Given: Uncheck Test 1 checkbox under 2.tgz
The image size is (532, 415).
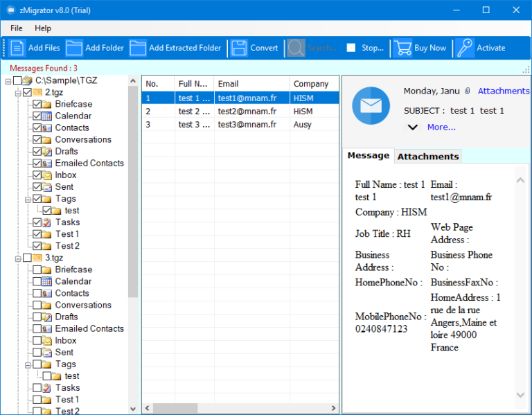Looking at the screenshot, I should [37, 234].
